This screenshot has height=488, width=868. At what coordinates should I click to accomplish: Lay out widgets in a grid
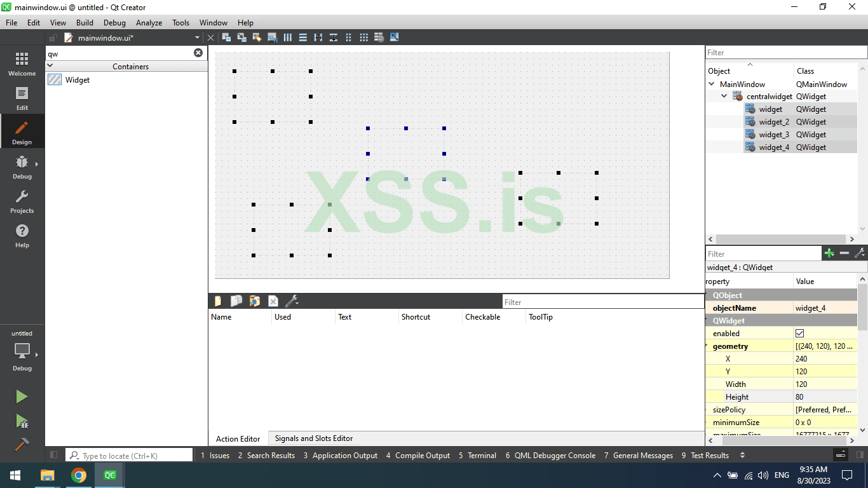click(363, 37)
